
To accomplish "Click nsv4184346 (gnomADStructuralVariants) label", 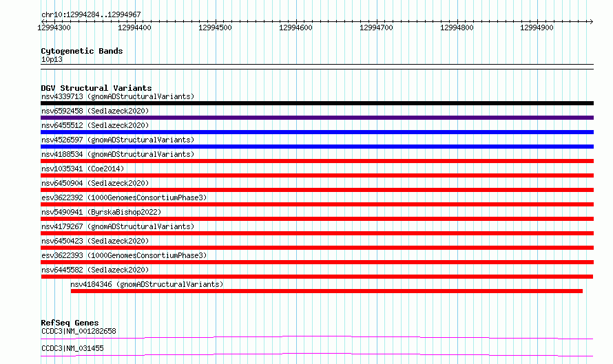I will (147, 284).
